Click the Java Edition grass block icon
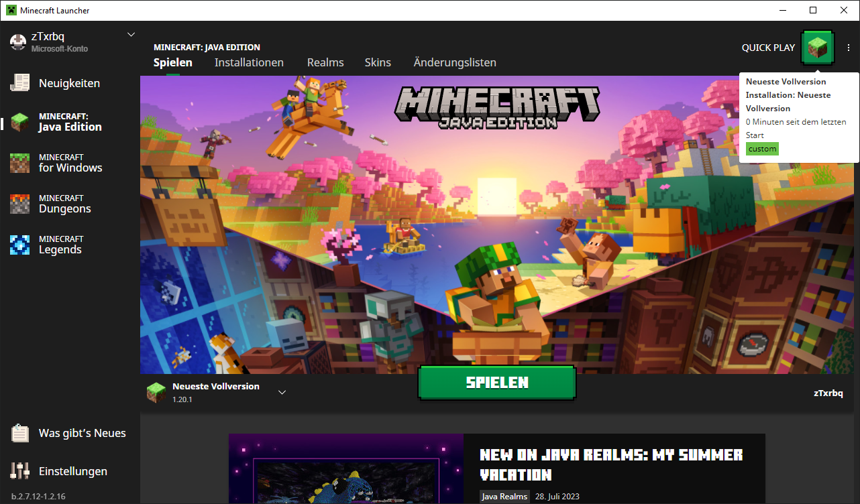Screen dimensions: 860x504 point(20,121)
